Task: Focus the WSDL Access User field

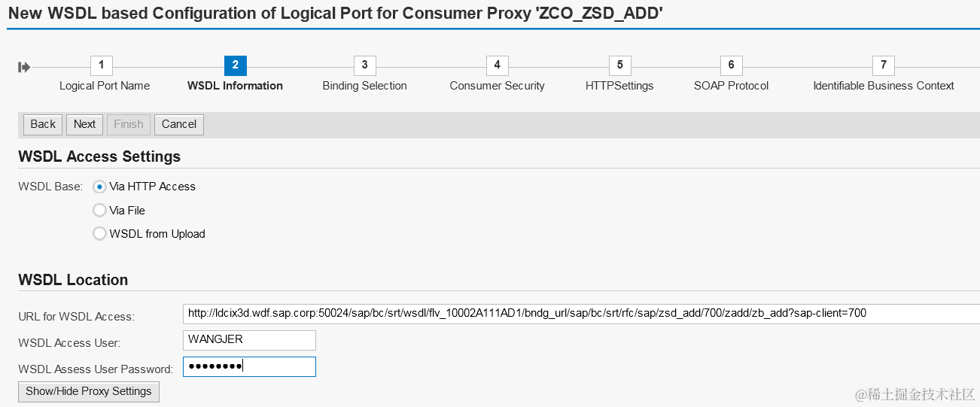Action: [249, 340]
